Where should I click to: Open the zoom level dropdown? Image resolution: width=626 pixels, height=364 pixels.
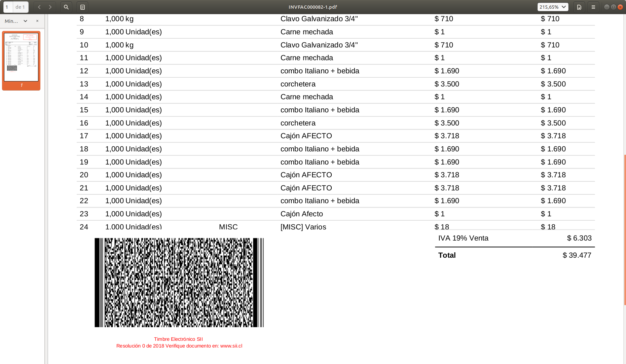[553, 7]
